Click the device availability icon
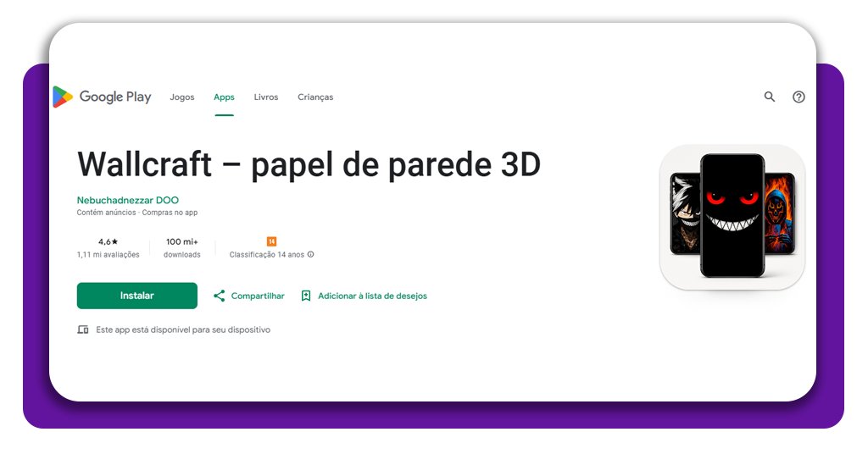This screenshot has height=454, width=868. coord(83,329)
